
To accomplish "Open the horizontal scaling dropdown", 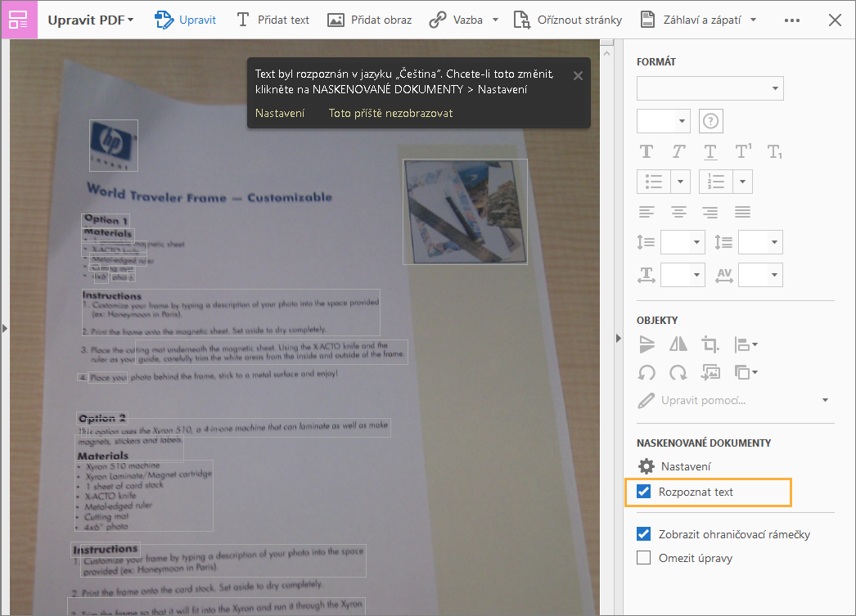I will point(683,275).
